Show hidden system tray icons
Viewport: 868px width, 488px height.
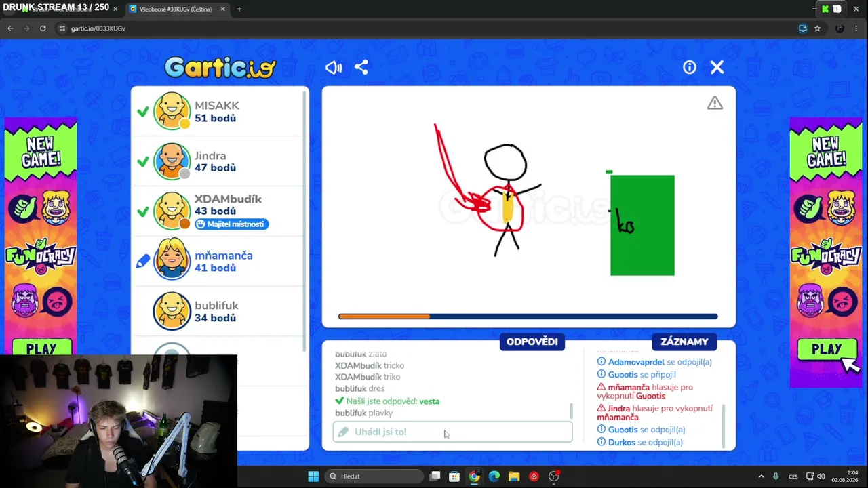point(761,476)
